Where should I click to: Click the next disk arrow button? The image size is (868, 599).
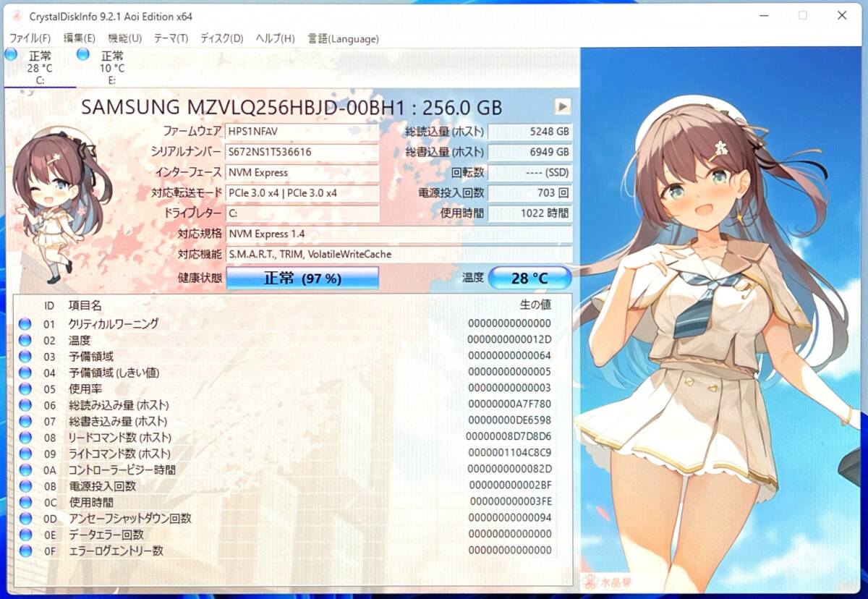pos(562,106)
